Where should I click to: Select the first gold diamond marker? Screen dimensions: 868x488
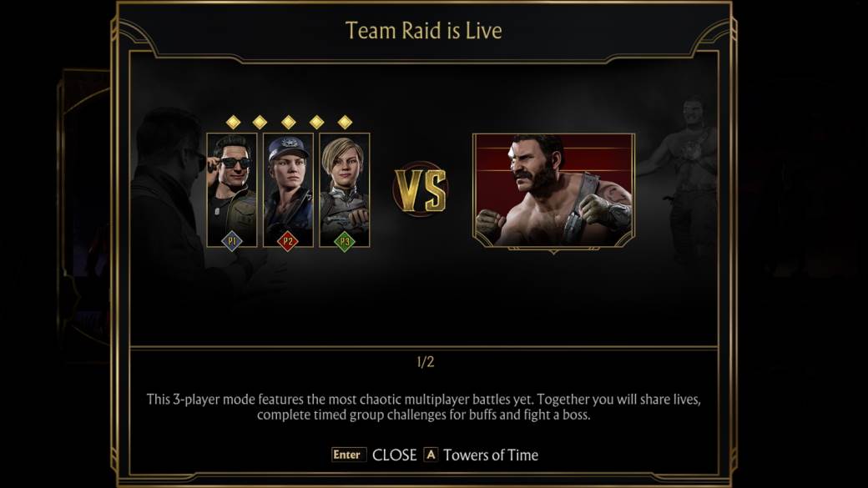coord(233,122)
